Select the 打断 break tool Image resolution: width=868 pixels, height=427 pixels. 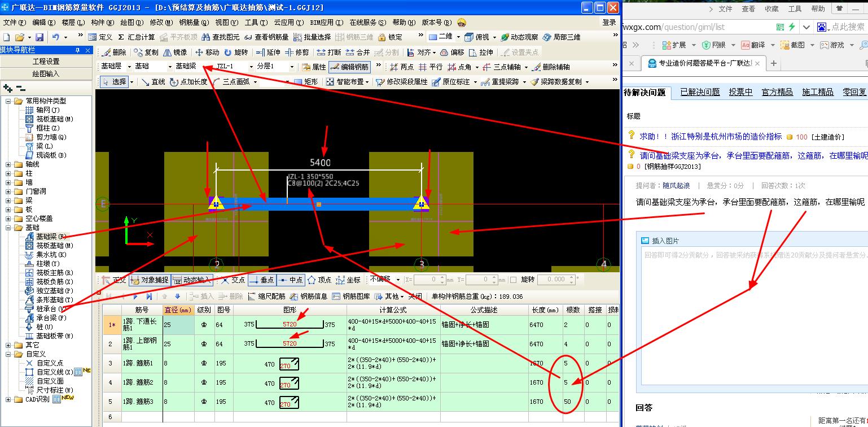[328, 52]
